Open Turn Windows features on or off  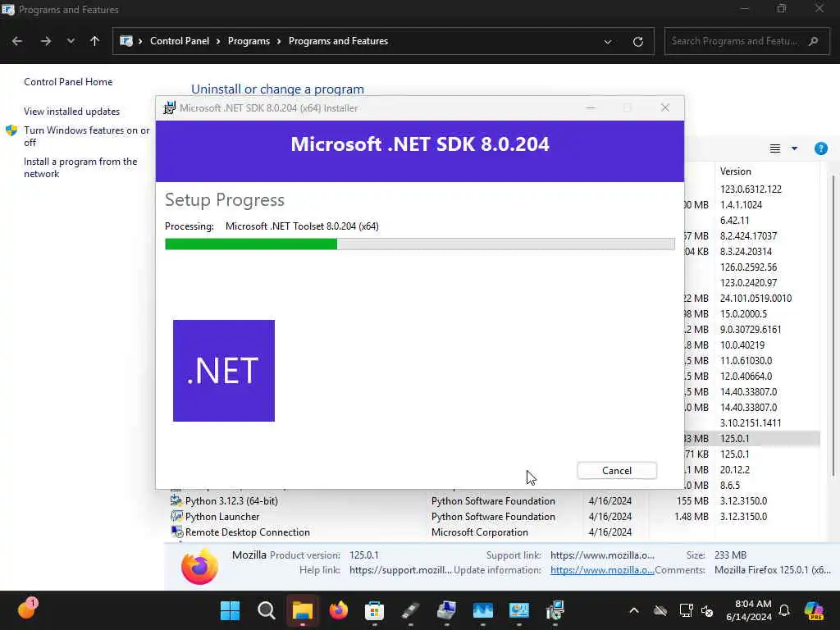[x=86, y=136]
